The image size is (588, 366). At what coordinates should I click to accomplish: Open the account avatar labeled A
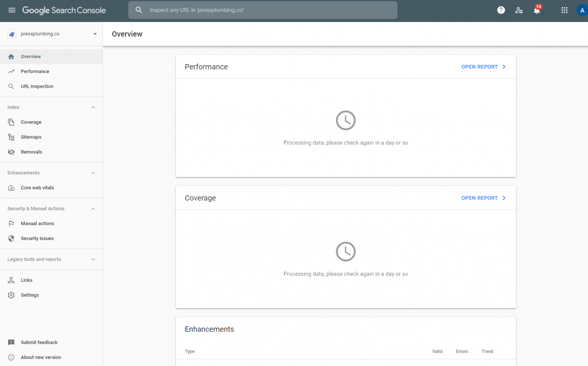pyautogui.click(x=582, y=10)
